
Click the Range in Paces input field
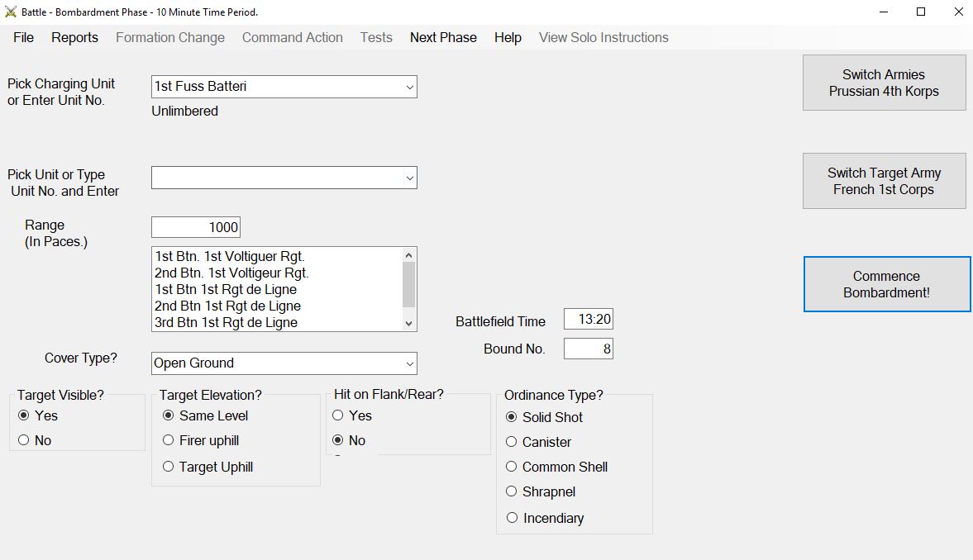click(x=196, y=227)
